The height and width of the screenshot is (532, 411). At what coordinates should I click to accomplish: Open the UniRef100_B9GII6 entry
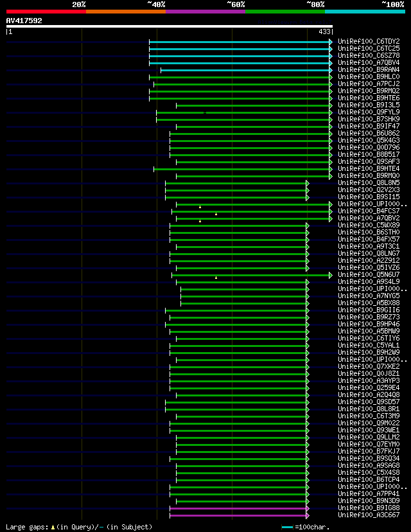[369, 310]
